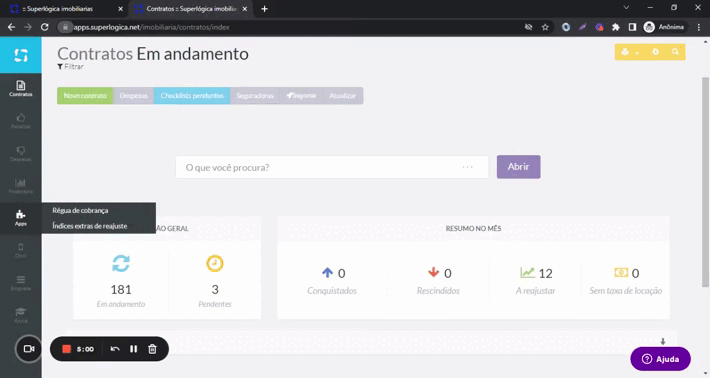Open the Contratos sidebar section
The image size is (710, 378).
point(20,88)
